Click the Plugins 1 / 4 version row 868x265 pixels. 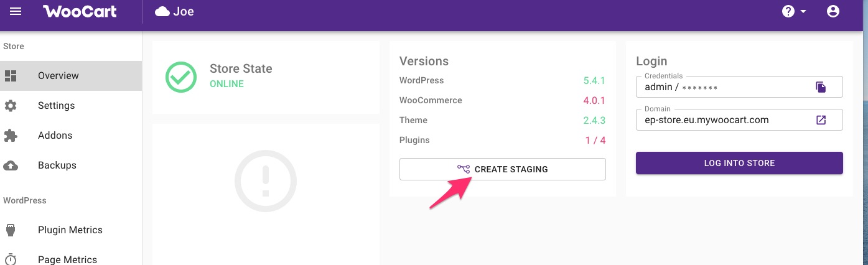click(502, 140)
